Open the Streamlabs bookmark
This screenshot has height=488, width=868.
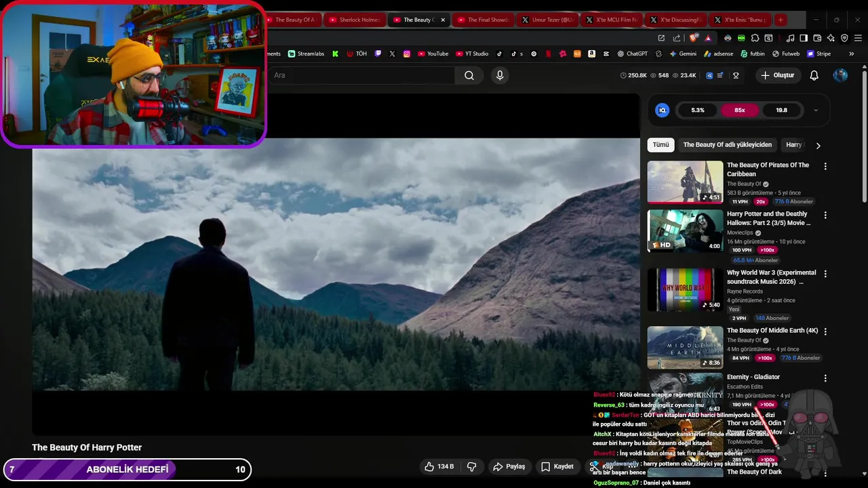[306, 54]
